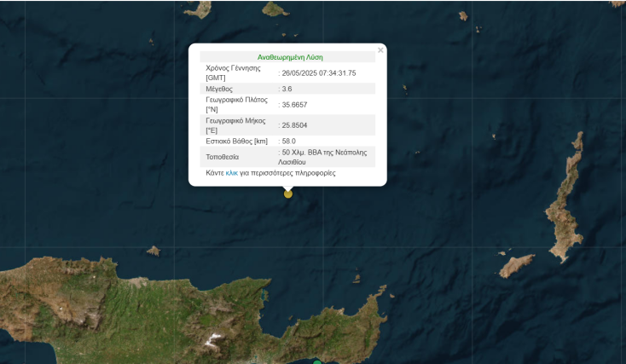Click the longitude value 25.8504
The height and width of the screenshot is (364, 626).
click(294, 125)
